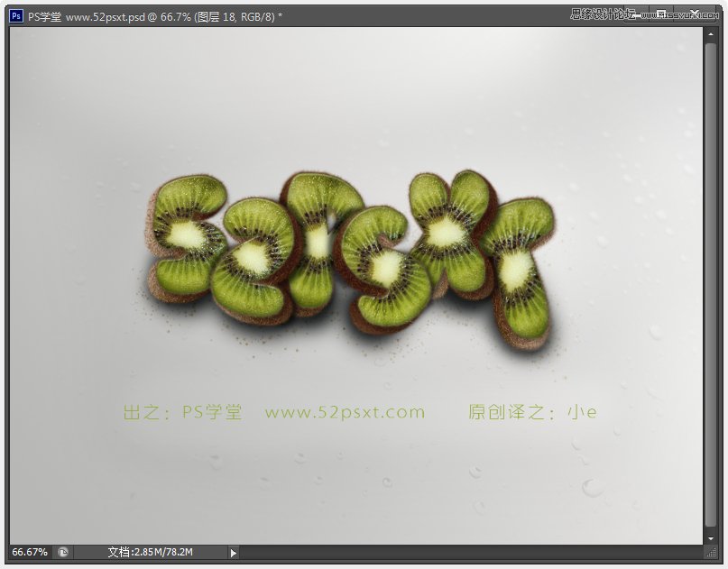Click the '出之：PS学堂' text on canvas
Viewport: 728px width, 569px height.
(x=182, y=412)
